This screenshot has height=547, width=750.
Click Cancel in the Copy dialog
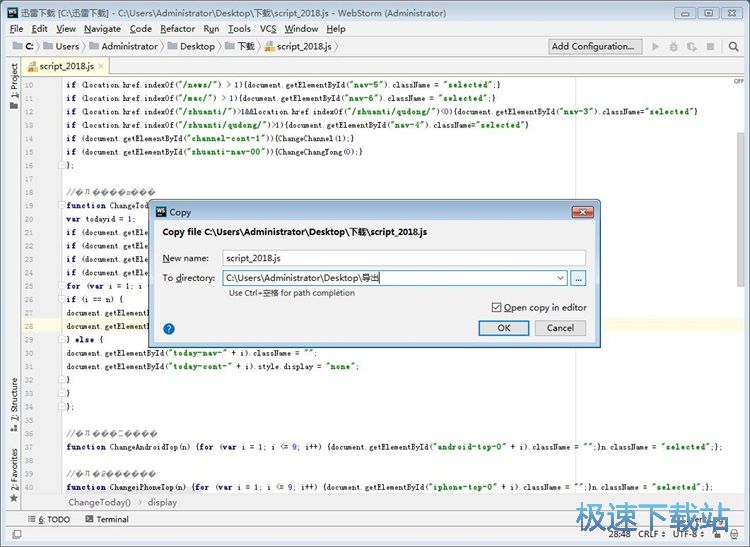(x=560, y=328)
